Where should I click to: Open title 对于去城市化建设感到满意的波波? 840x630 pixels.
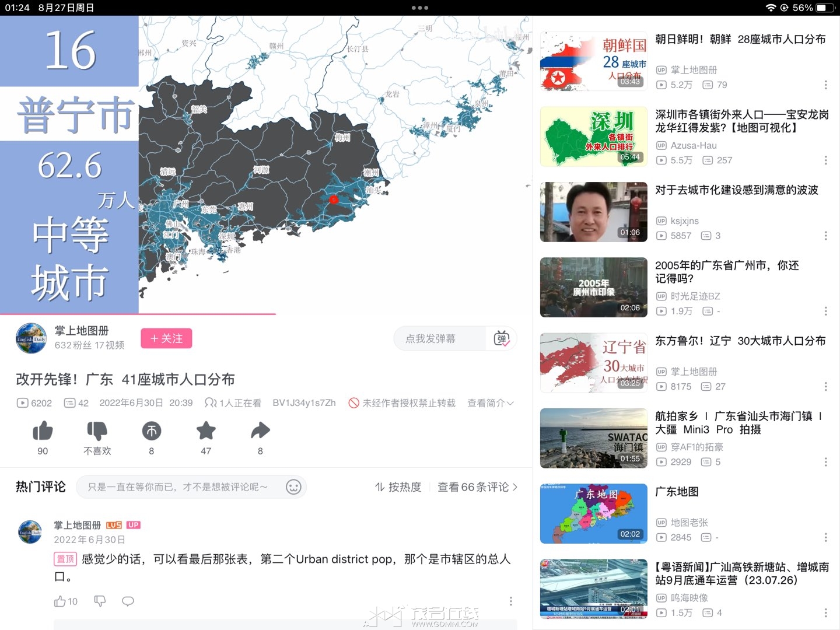(737, 190)
